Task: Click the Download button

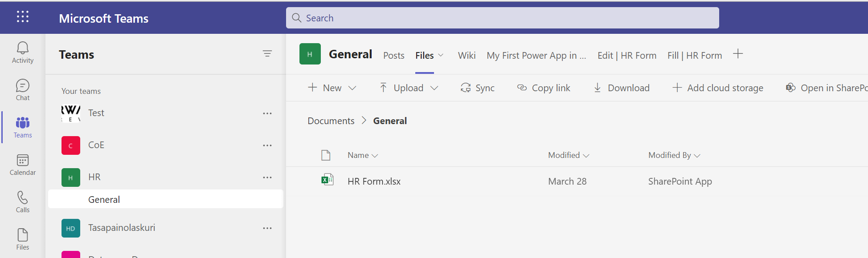Action: 622,88
